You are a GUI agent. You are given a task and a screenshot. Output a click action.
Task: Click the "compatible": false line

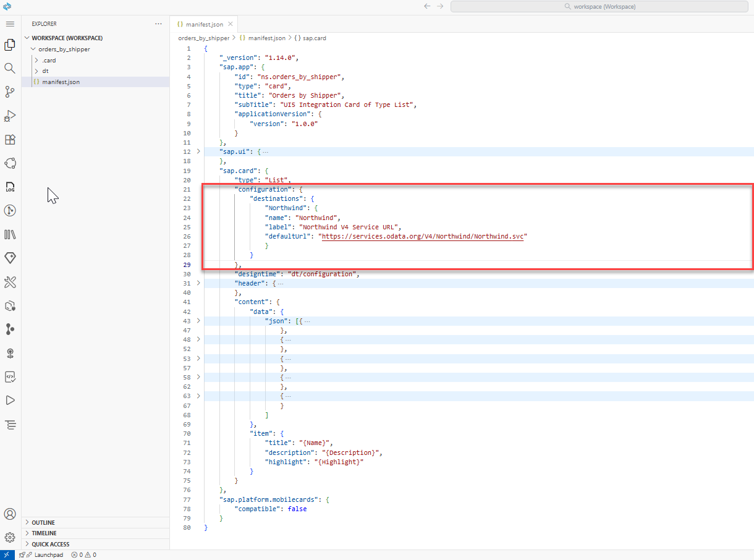[271, 509]
